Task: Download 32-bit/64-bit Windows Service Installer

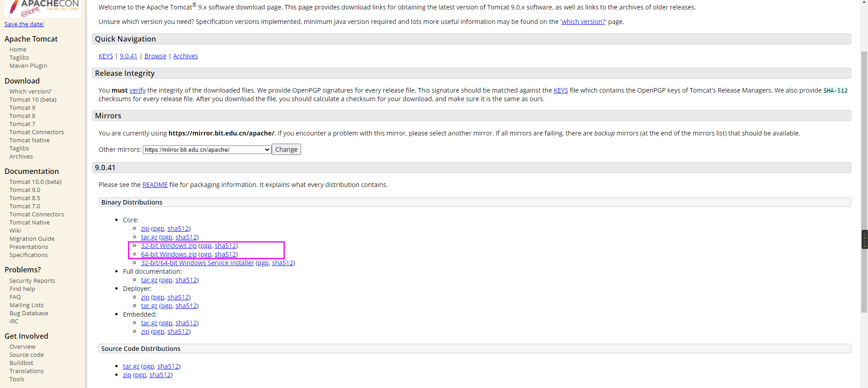Action: pyautogui.click(x=198, y=263)
